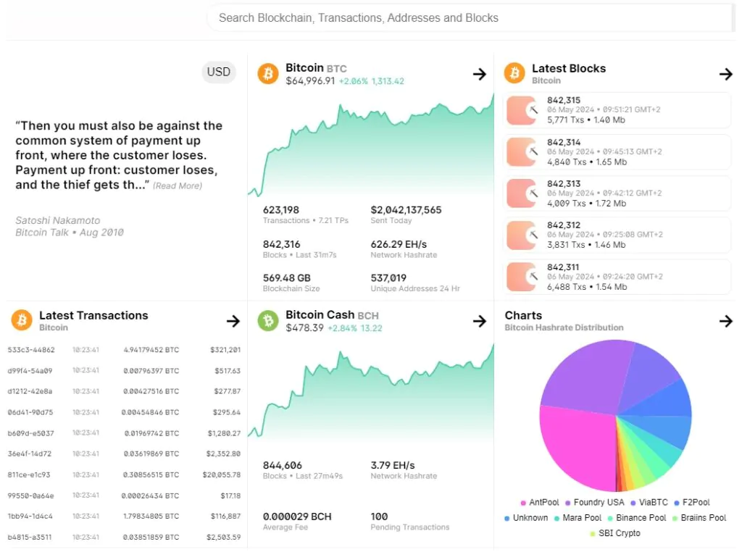
Task: Open the Latest Transactions arrow
Action: click(x=233, y=321)
